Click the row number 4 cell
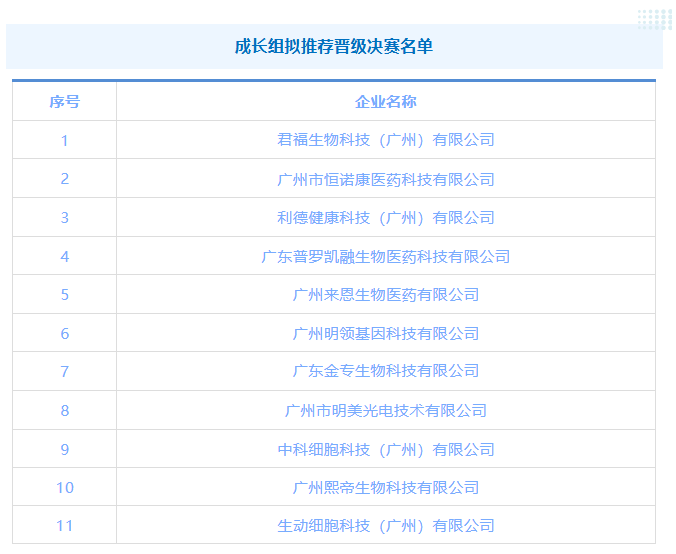Viewport: 676px width, 554px height. point(65,256)
